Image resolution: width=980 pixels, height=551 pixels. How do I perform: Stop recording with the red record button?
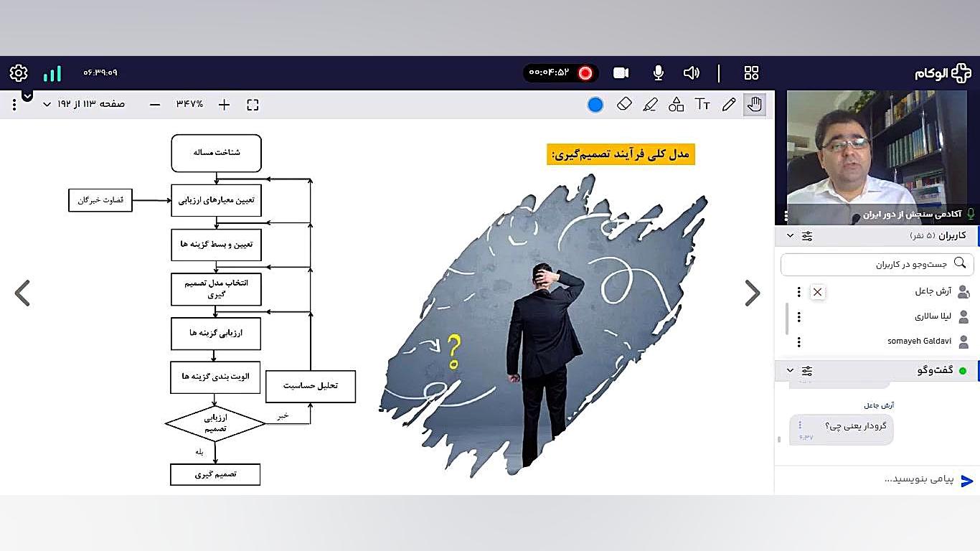coord(585,72)
